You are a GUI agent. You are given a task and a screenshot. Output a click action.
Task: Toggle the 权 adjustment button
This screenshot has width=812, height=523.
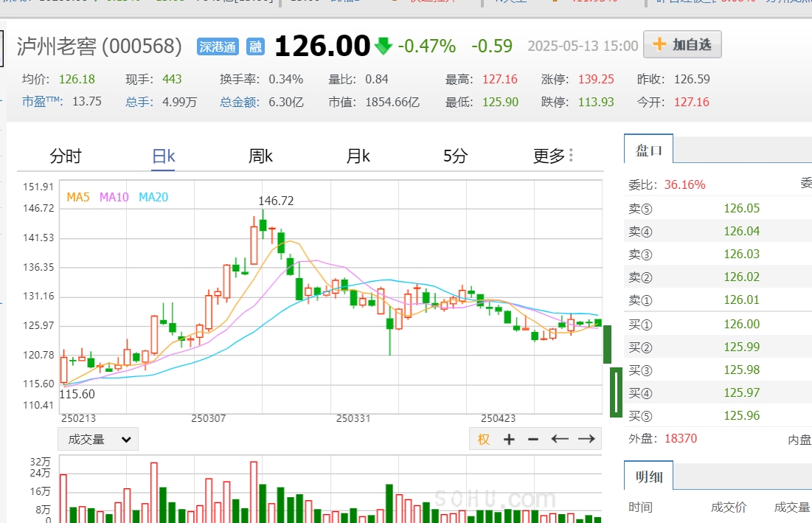pyautogui.click(x=484, y=439)
